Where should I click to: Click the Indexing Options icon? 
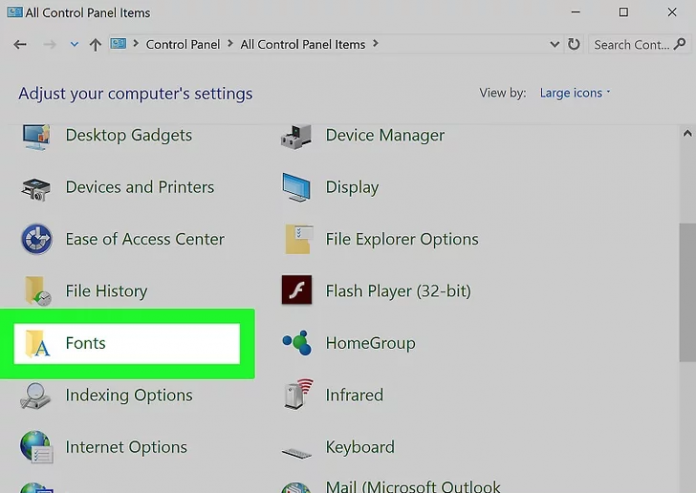point(37,395)
